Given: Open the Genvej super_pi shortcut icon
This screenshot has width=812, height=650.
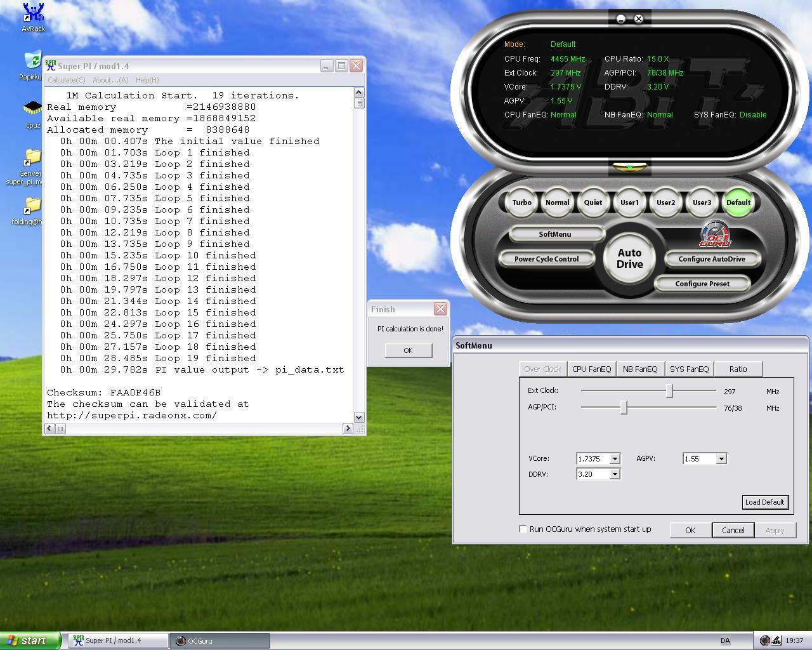Looking at the screenshot, I should [x=30, y=167].
